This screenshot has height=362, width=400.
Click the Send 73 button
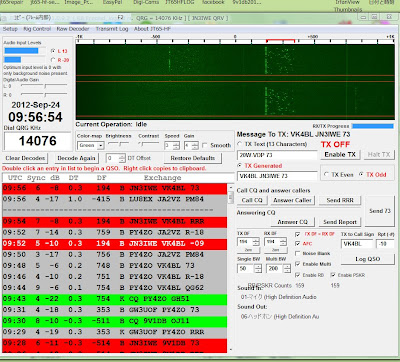380,211
